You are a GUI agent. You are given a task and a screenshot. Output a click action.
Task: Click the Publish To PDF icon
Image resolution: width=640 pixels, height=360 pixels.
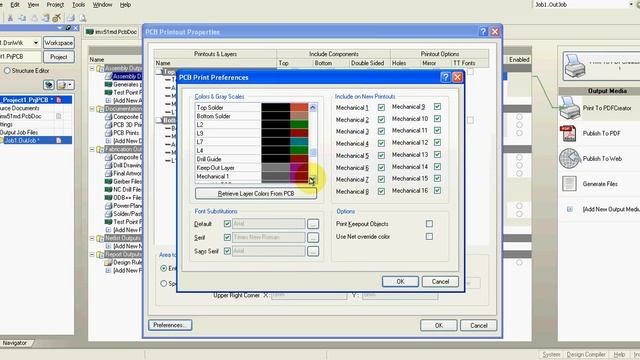click(568, 133)
